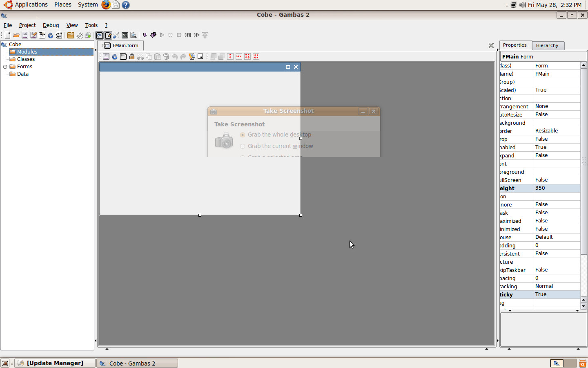Toggle the grid icon in the form toolbar
The height and width of the screenshot is (368, 588).
point(200,56)
